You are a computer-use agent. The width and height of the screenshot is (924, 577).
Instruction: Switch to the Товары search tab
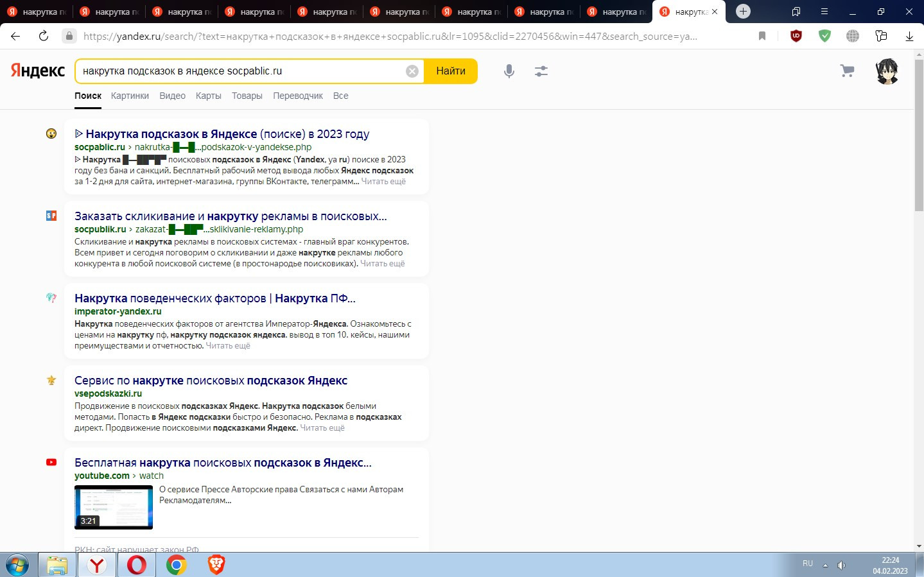coord(247,96)
